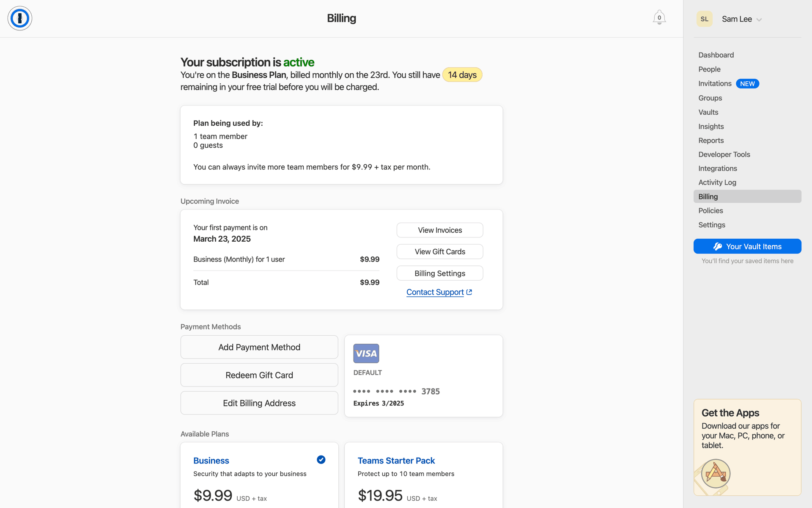Select Billing in the sidebar

(x=747, y=196)
